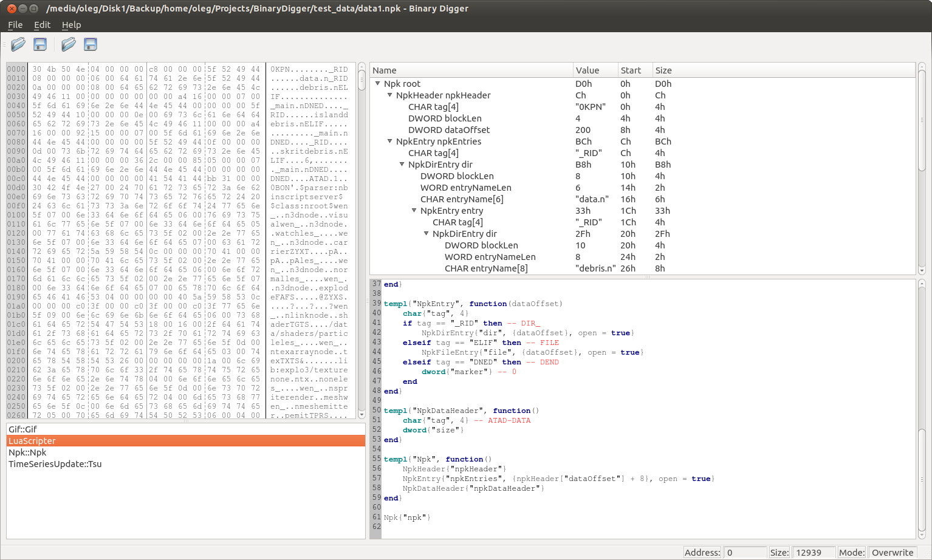This screenshot has width=932, height=560.
Task: Select the DWORD blockLen row with value 4
Action: pos(642,118)
